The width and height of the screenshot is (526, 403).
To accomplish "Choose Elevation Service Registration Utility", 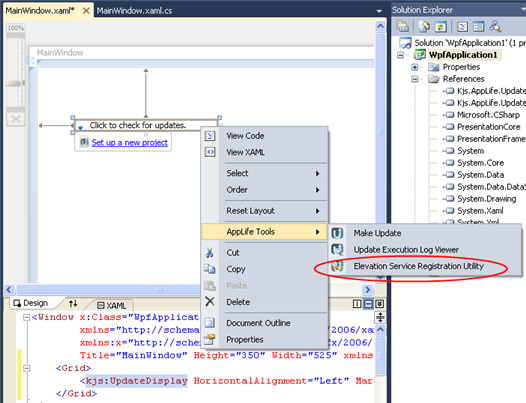I will point(425,266).
